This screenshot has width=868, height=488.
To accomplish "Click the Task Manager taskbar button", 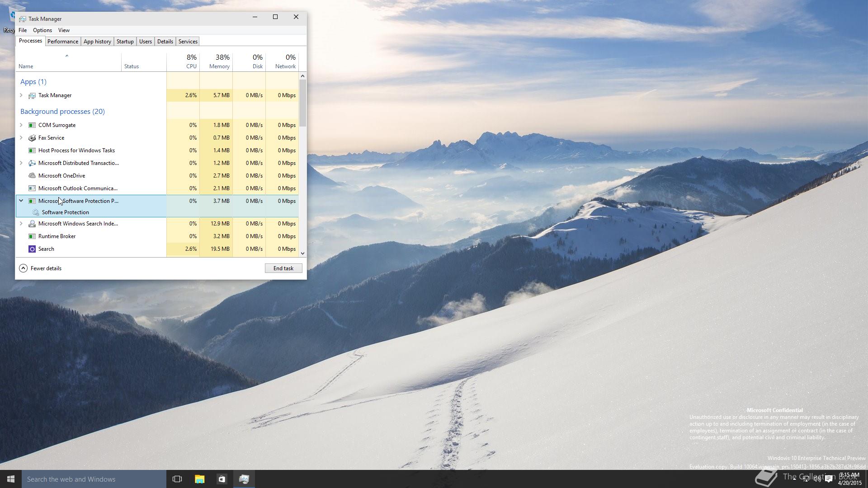I will (x=244, y=479).
